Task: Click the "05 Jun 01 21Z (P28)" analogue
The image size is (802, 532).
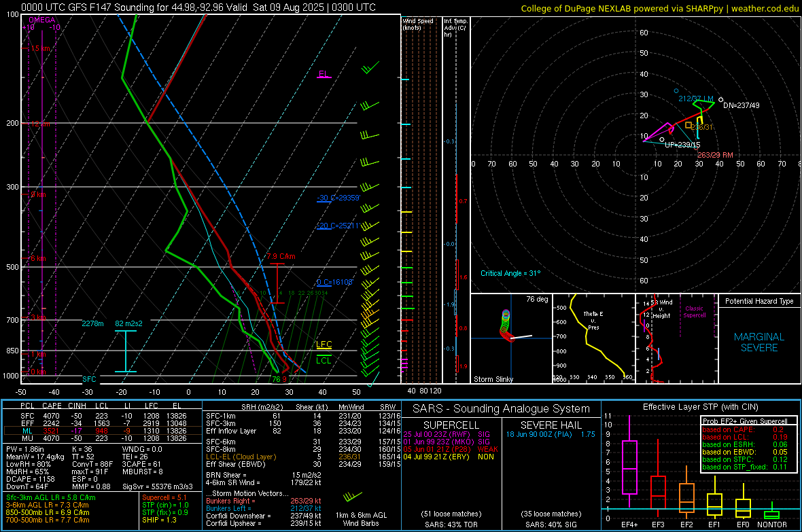Action: [437, 449]
